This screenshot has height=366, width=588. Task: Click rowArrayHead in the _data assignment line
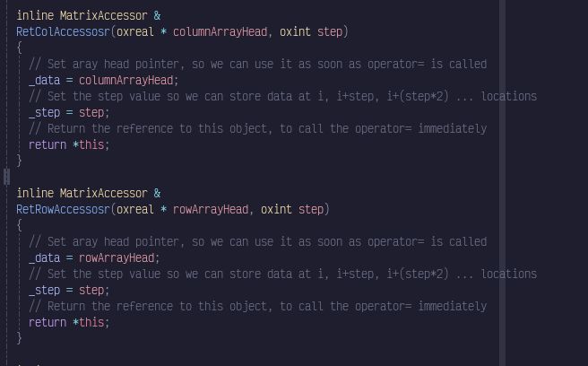pyautogui.click(x=117, y=257)
